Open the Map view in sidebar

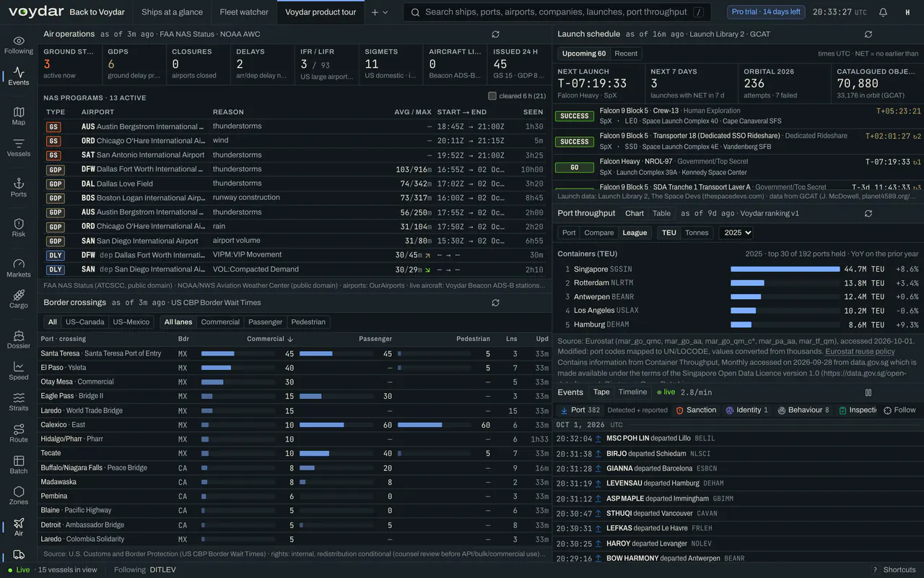(x=19, y=116)
